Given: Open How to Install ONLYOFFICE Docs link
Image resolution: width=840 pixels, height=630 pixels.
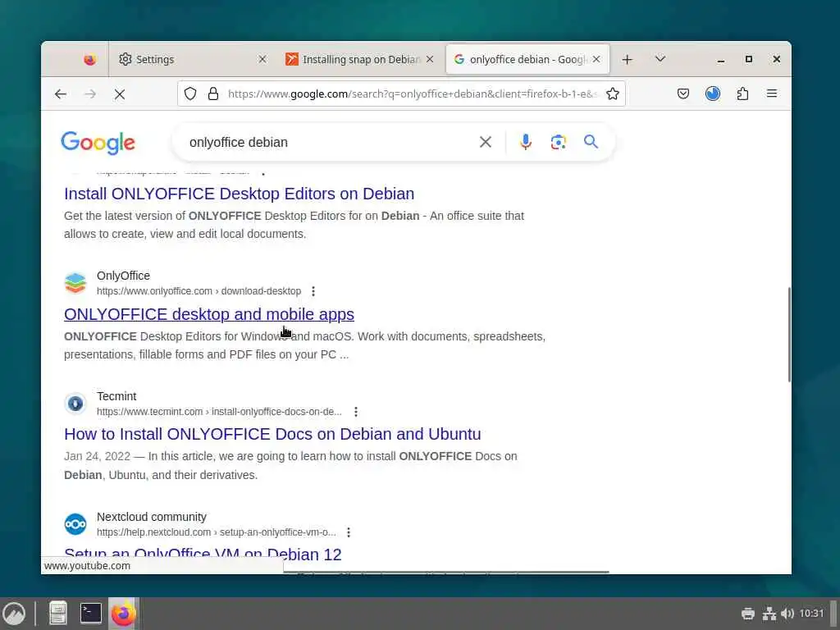Looking at the screenshot, I should click(x=272, y=434).
